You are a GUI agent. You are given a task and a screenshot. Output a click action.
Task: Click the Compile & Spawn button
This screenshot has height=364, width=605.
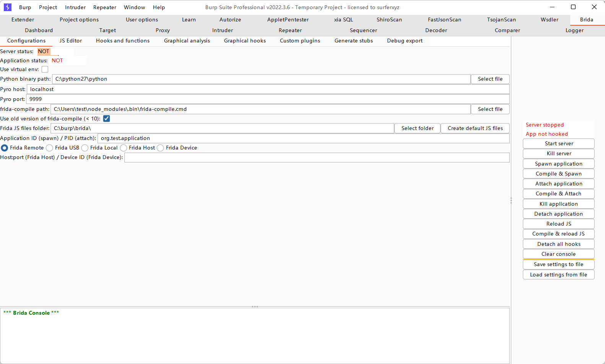click(559, 174)
